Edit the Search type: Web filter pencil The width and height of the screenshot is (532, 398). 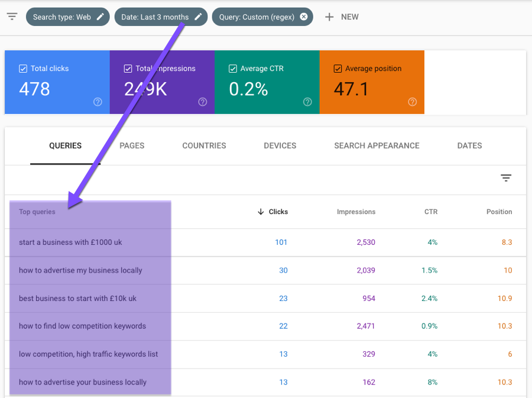coord(100,17)
